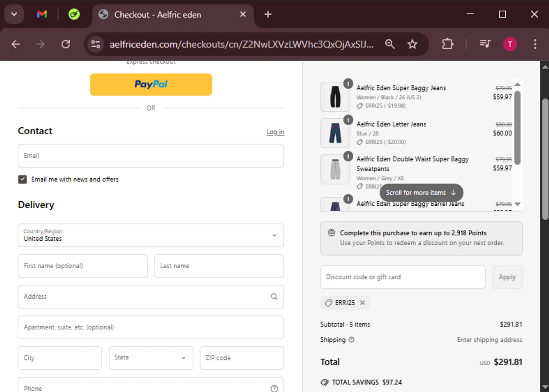
Task: Click the order list scroll up arrow
Action: pos(518,85)
